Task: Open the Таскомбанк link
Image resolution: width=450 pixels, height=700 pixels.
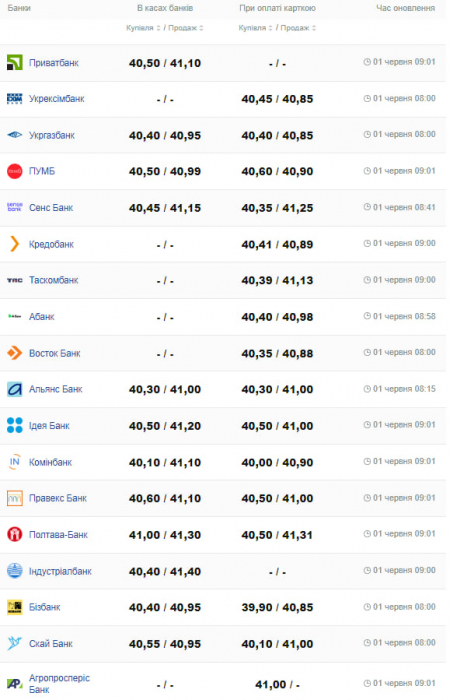Action: tap(54, 280)
